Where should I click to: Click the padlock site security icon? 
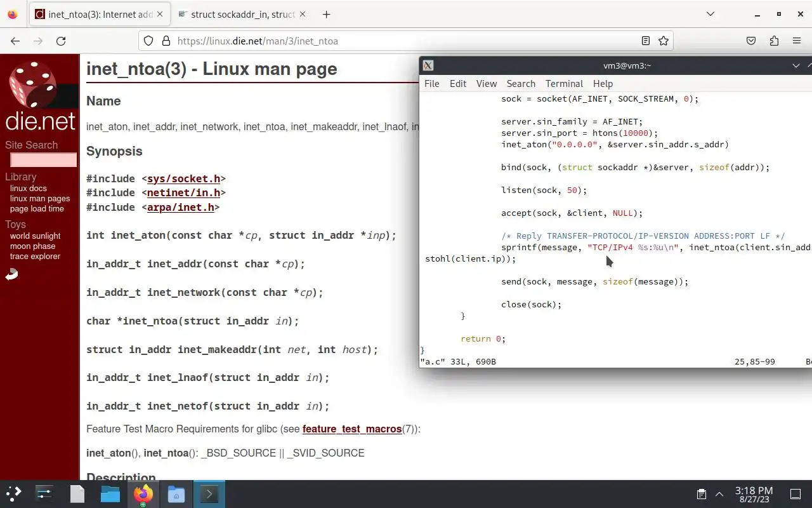166,41
